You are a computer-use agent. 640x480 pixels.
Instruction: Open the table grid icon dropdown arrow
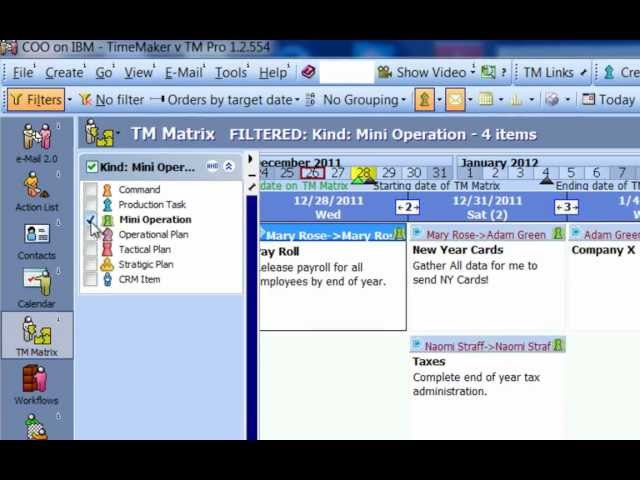coord(501,100)
